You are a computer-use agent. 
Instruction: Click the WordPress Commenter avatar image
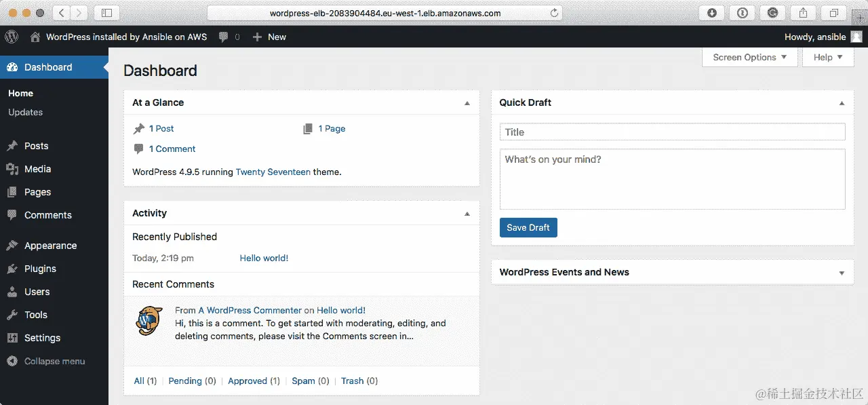[x=149, y=320]
